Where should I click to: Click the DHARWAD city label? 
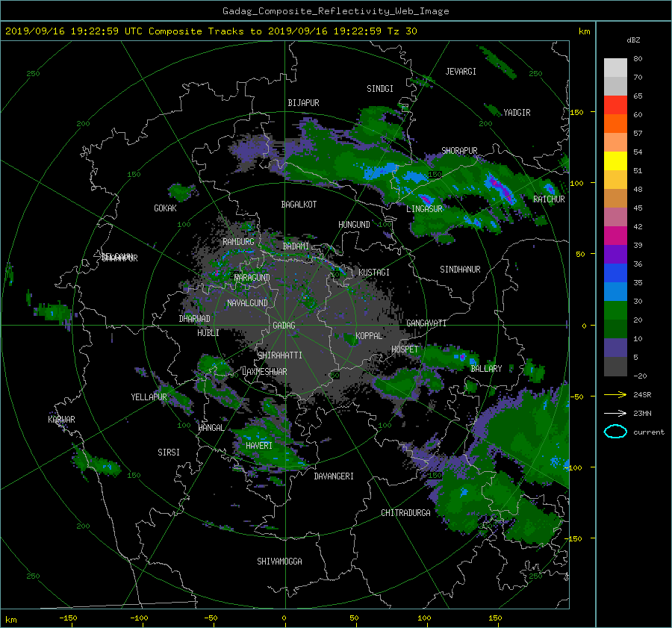pos(195,319)
